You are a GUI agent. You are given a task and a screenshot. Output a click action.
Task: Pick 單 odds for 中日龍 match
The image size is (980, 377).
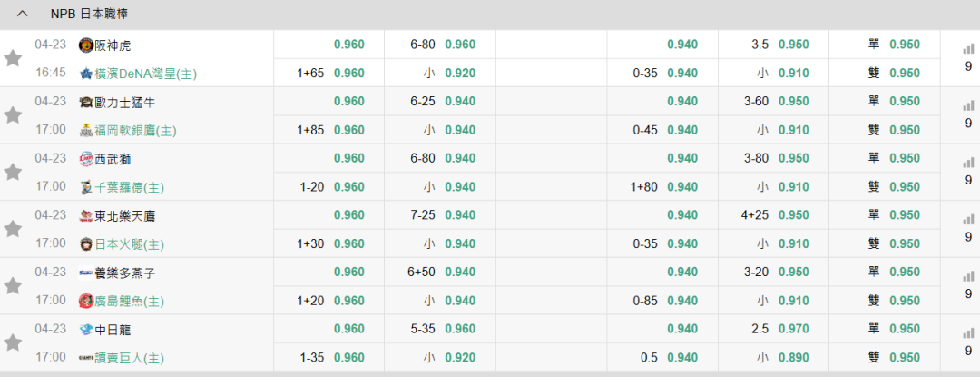905,329
